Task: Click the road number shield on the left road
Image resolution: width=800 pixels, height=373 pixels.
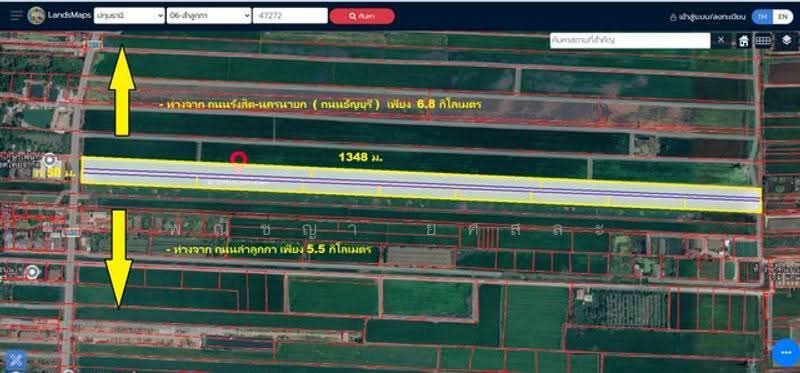Action: point(71,232)
